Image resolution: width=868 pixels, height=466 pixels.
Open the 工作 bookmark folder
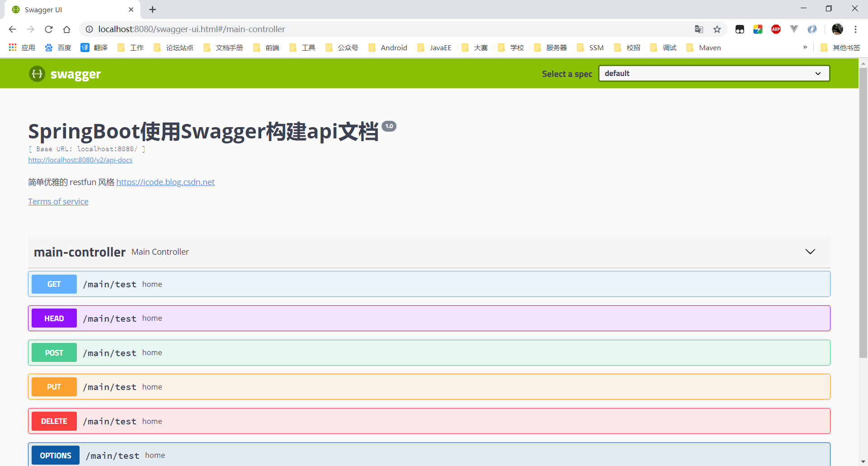pyautogui.click(x=130, y=48)
